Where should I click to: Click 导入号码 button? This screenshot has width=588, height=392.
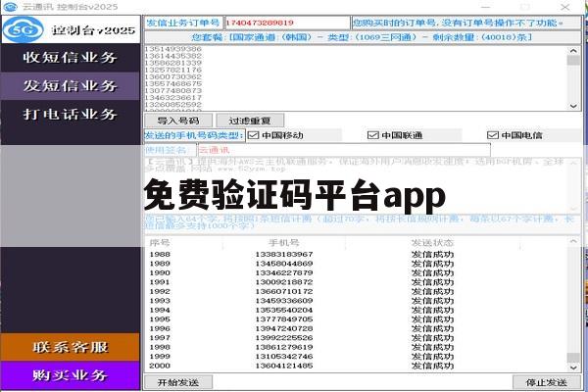(178, 121)
